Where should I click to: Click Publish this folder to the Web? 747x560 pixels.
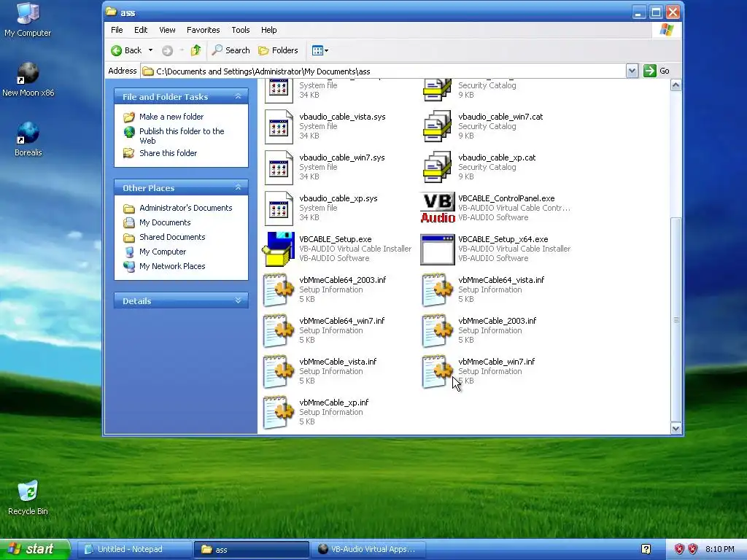[x=182, y=136]
